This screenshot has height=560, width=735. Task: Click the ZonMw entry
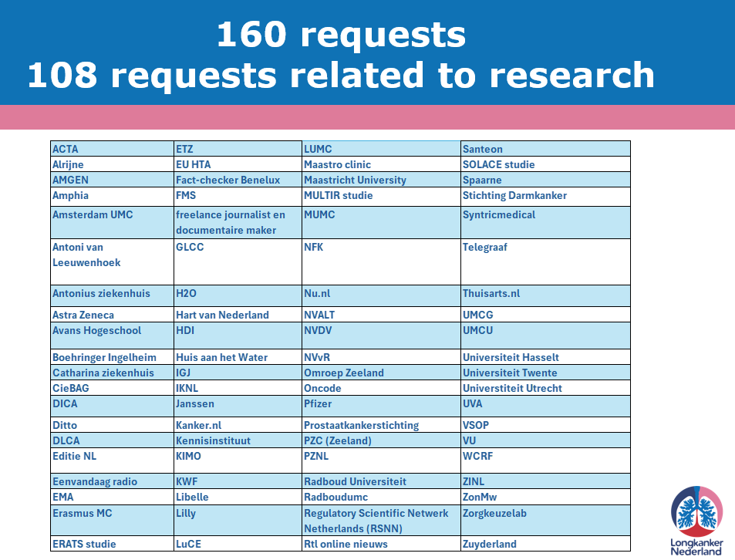545,497
